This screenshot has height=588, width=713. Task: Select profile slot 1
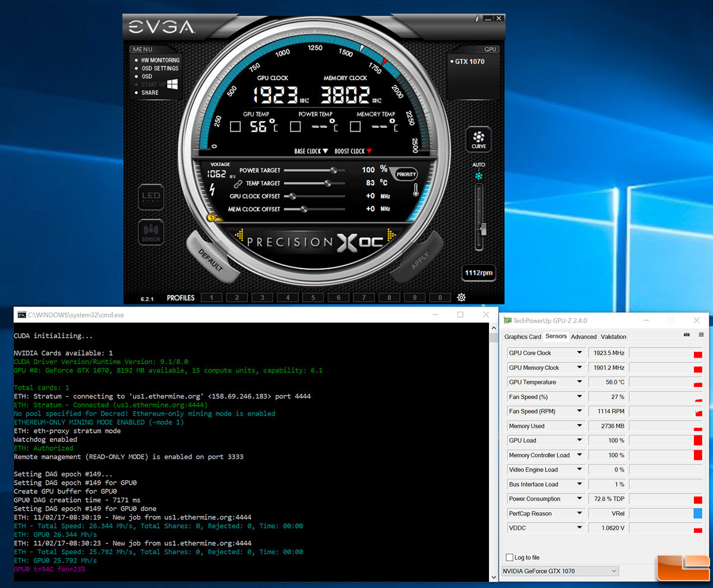tap(211, 298)
